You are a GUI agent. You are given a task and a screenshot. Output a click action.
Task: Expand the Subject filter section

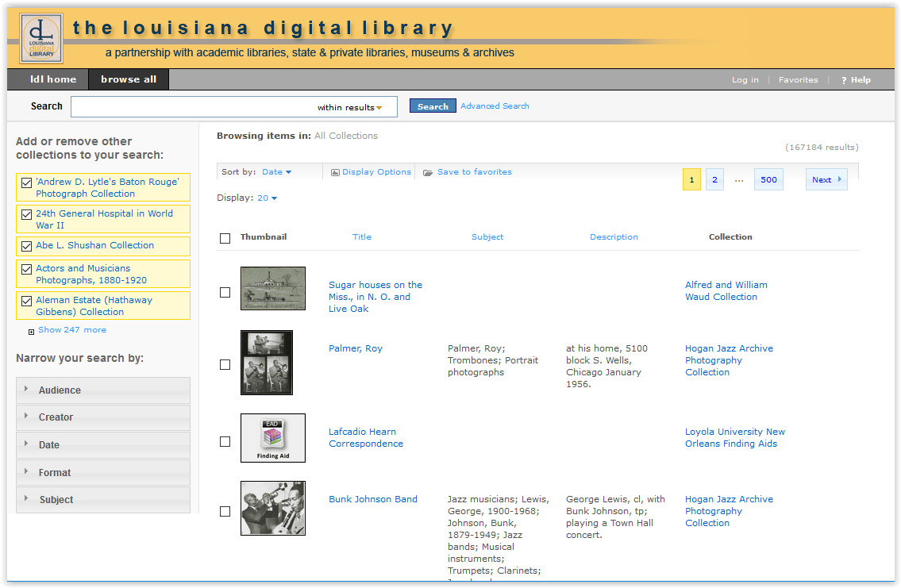[102, 500]
